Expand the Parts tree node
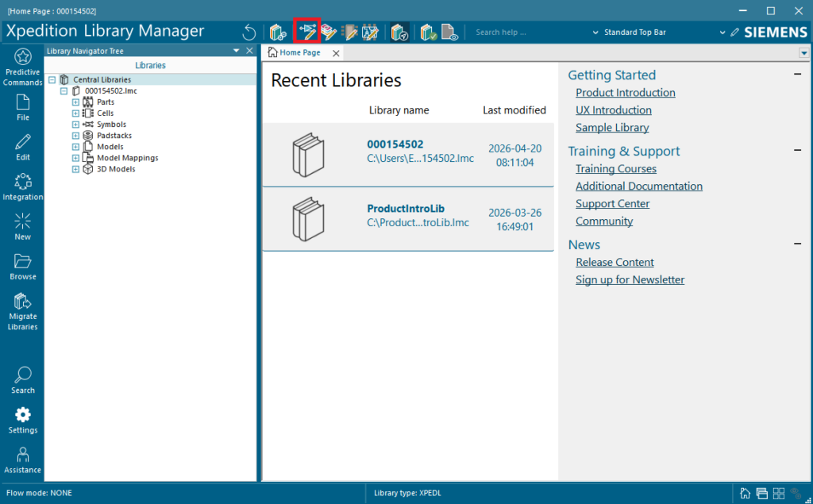This screenshot has width=813, height=504. pyautogui.click(x=76, y=102)
